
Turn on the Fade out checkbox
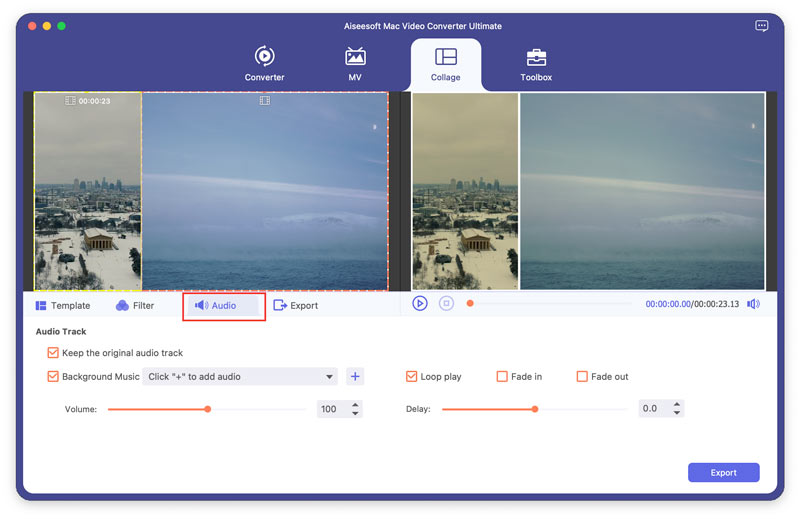(x=582, y=377)
